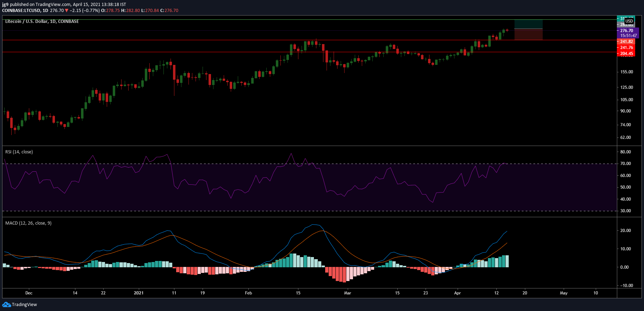644x311 pixels.
Task: Click the 70.00 level on RSI scale
Action: [625, 164]
